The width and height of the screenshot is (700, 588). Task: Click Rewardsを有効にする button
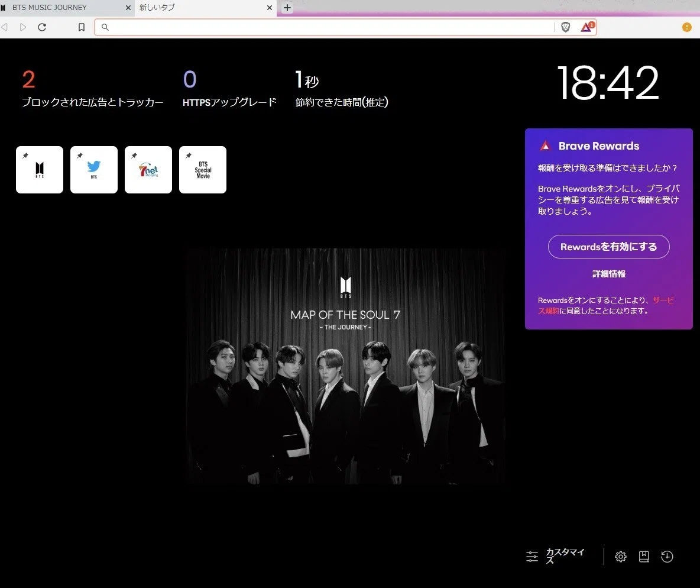(608, 247)
